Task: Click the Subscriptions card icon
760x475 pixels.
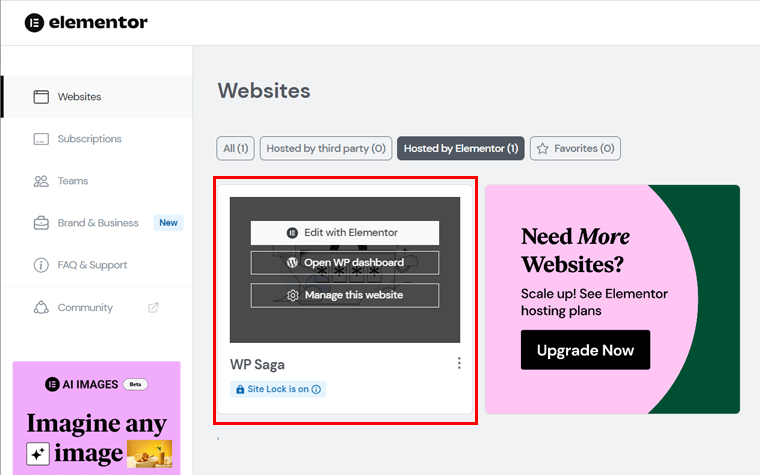Action: pyautogui.click(x=41, y=139)
